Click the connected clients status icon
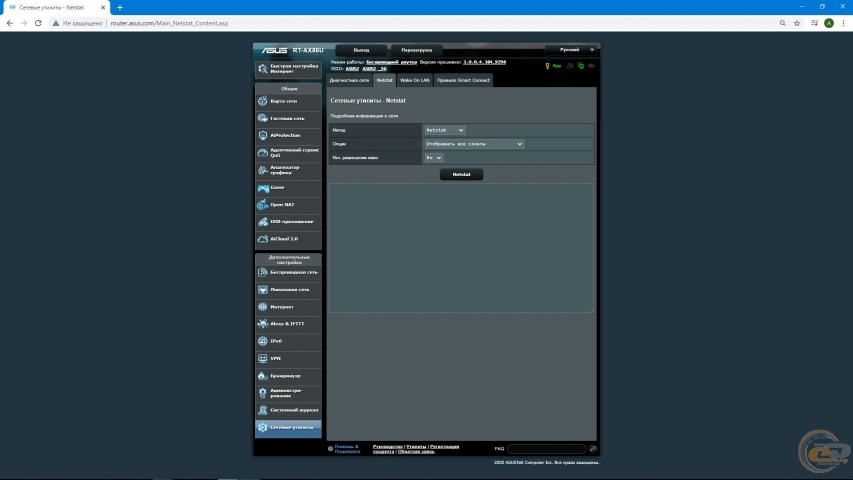853x480 pixels. [x=570, y=66]
